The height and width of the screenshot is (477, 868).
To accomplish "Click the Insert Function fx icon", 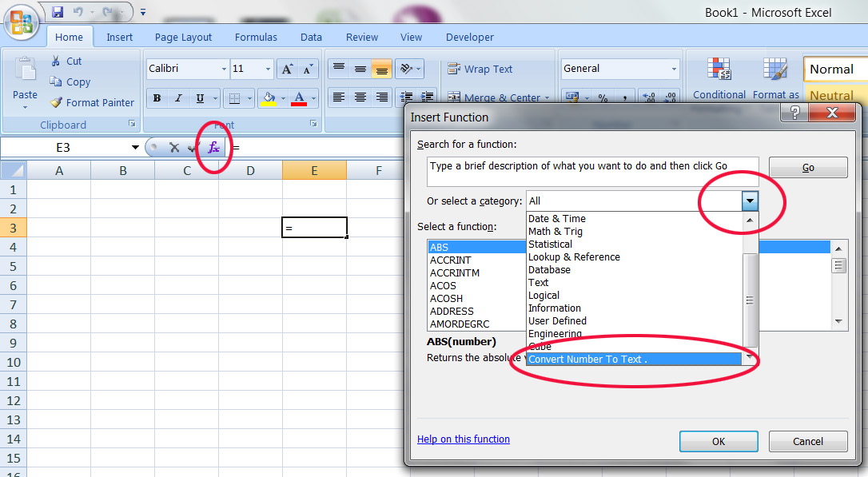I will [213, 148].
